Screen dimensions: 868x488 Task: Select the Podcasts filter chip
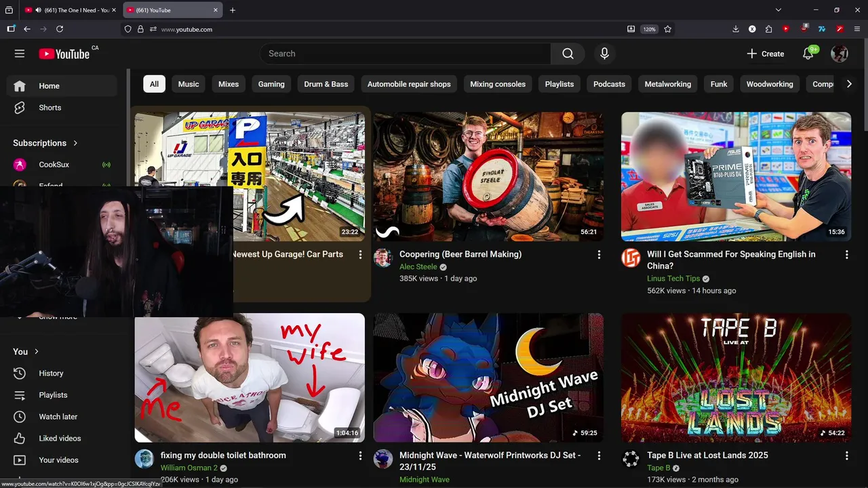coord(609,84)
